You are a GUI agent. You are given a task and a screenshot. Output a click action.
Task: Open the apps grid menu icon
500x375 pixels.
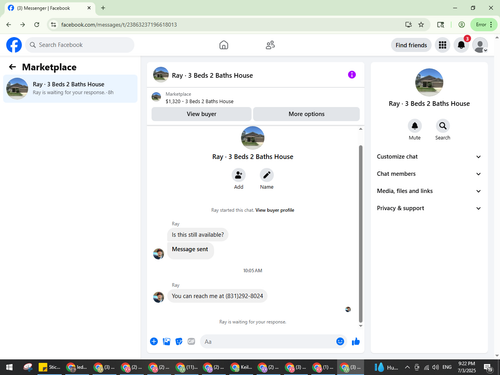(442, 45)
